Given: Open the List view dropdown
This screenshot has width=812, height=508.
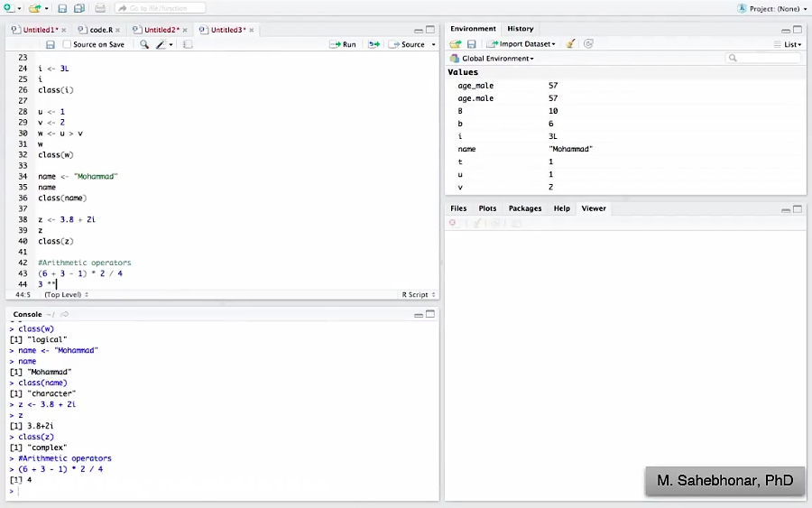Looking at the screenshot, I should (x=788, y=44).
